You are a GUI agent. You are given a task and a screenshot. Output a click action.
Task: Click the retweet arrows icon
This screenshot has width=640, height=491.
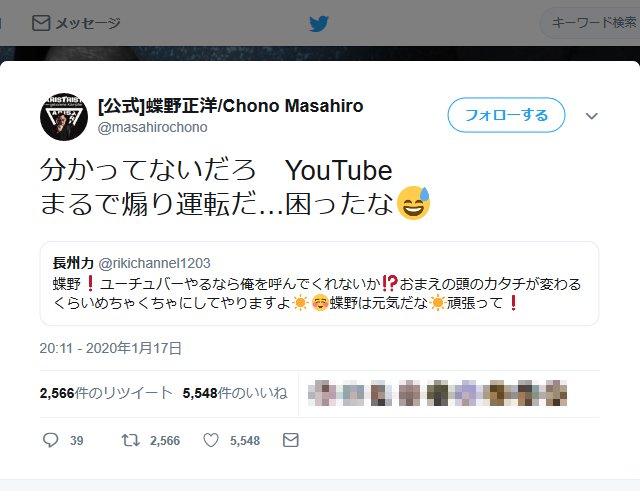[x=131, y=440]
